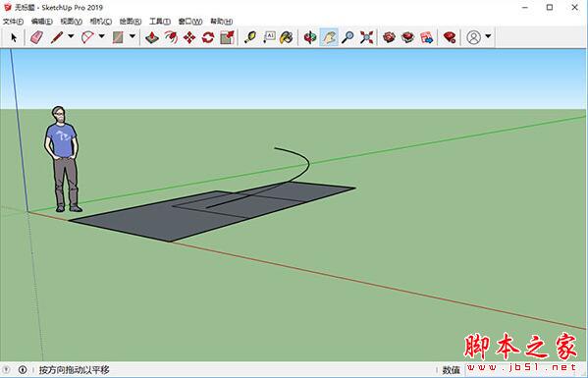Maximize the SketchUp window
This screenshot has height=378, width=588.
[550, 7]
